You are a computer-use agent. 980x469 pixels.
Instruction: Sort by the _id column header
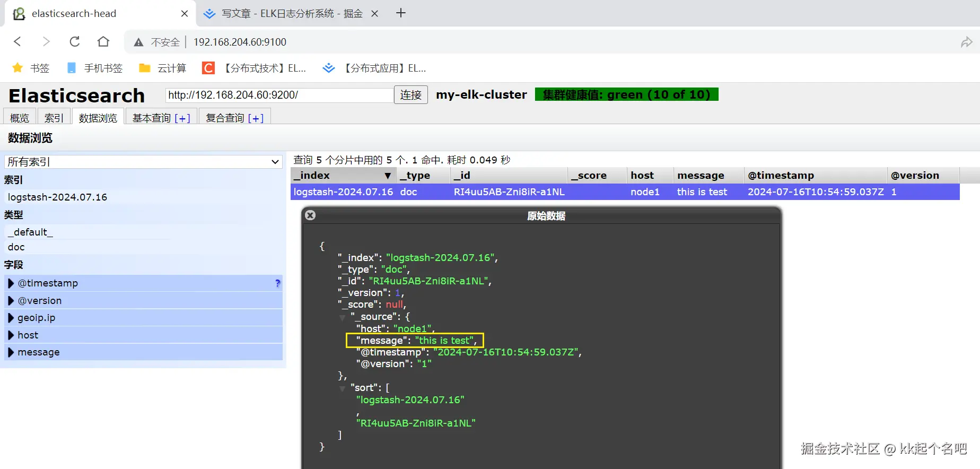509,176
